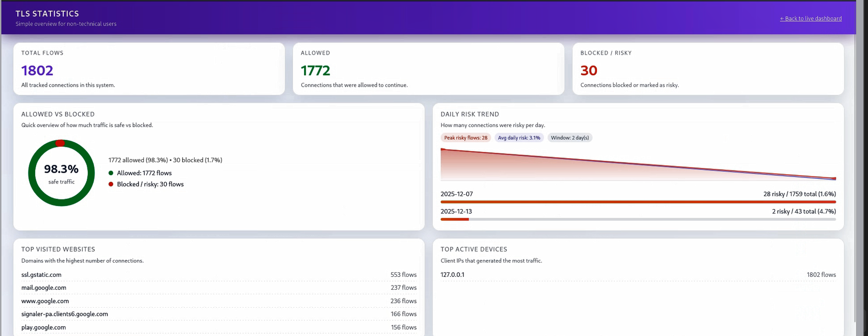This screenshot has width=868, height=336.
Task: Select the Peak risky flows: 28 badge
Action: (x=466, y=138)
